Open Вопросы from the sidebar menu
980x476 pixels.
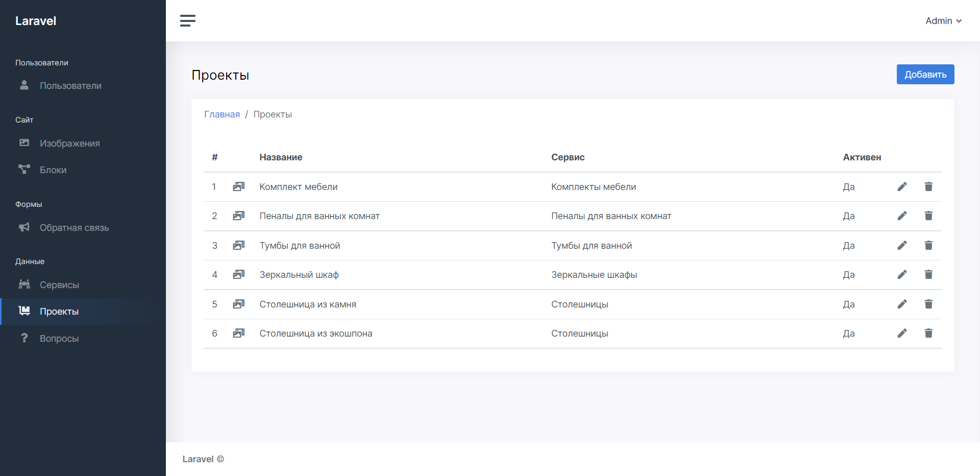point(59,338)
